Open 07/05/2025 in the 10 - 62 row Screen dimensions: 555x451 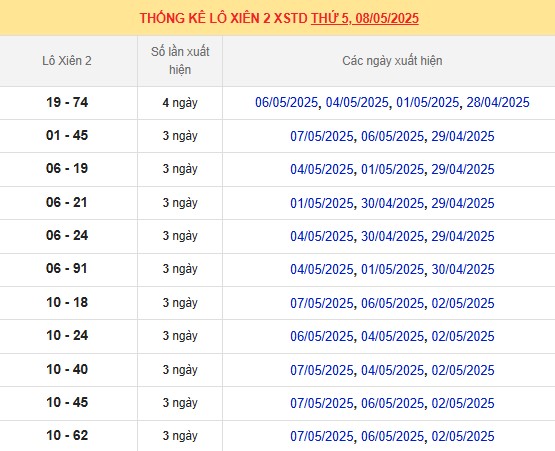click(x=322, y=436)
